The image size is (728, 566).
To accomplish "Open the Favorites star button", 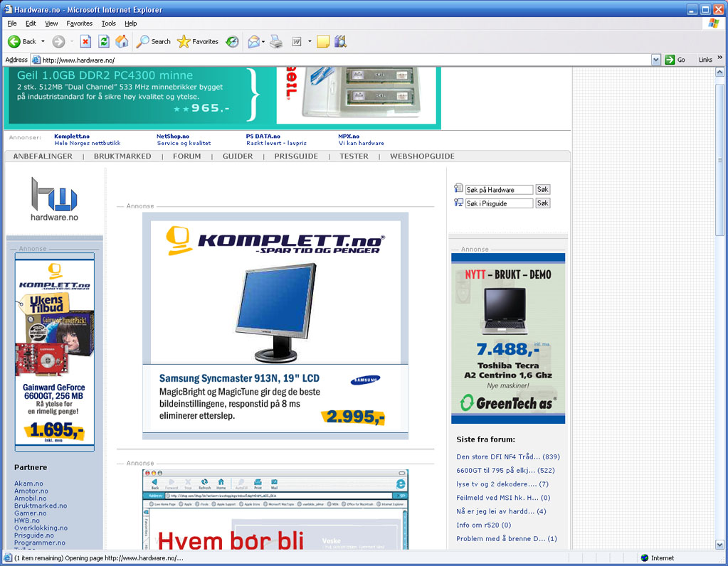I will pos(198,42).
